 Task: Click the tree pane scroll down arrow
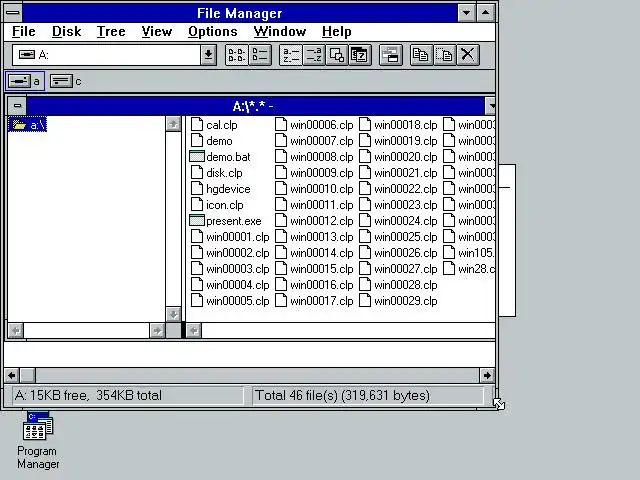173,314
